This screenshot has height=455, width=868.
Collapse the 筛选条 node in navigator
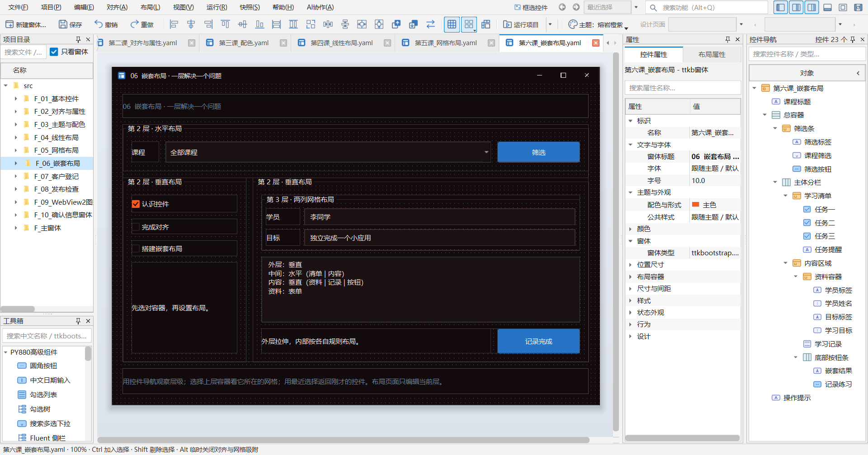775,128
